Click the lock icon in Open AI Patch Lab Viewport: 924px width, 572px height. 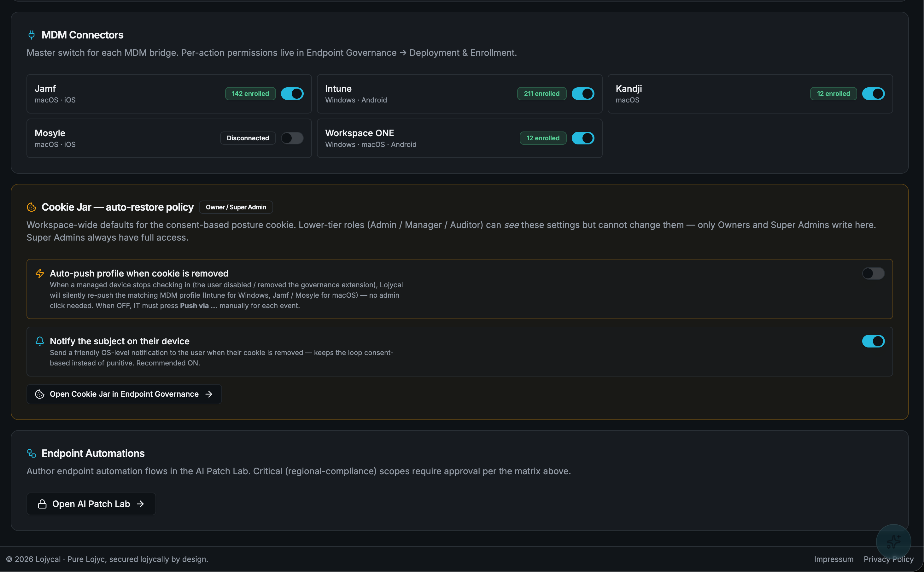click(x=42, y=504)
